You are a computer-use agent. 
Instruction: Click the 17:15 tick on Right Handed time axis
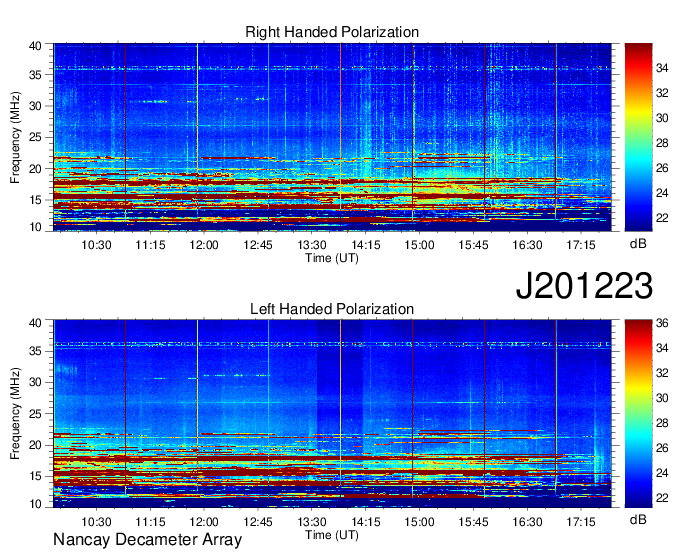(581, 245)
